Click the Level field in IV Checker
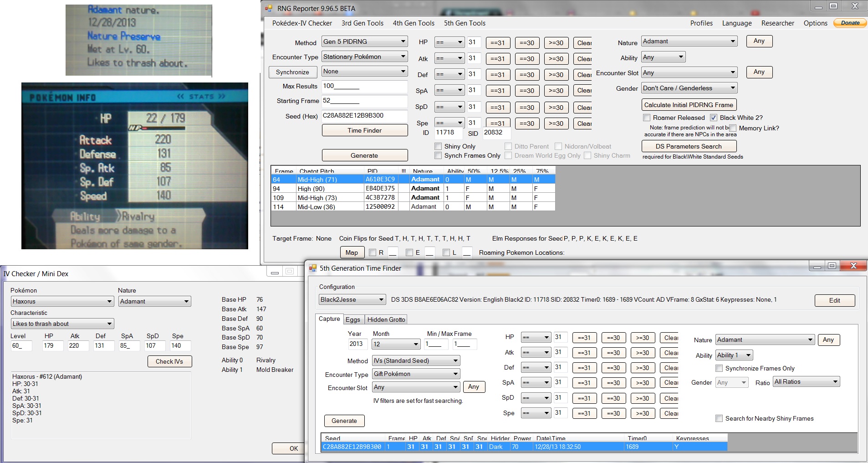Image resolution: width=868 pixels, height=463 pixels. [x=21, y=346]
